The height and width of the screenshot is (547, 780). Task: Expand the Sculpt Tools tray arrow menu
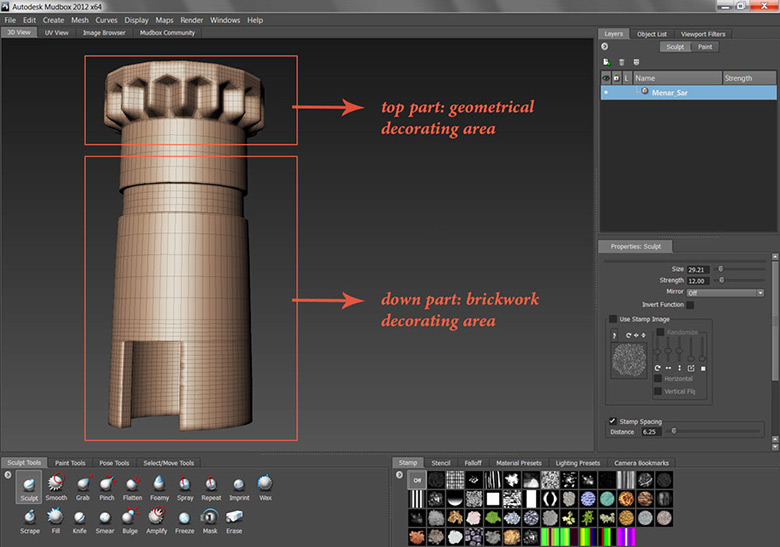coord(8,474)
